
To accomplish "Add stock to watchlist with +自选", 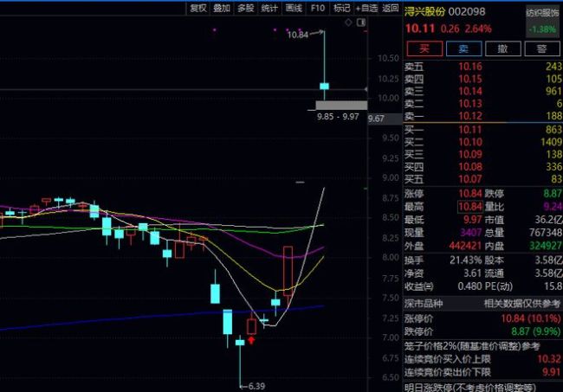I will 367,9.
